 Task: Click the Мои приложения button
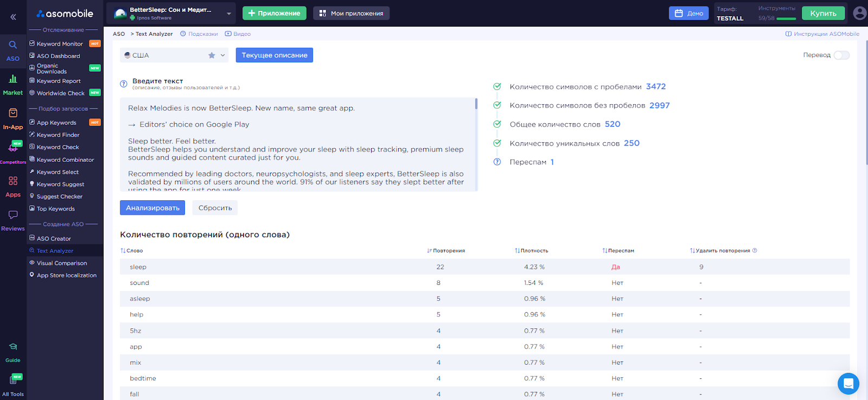(x=351, y=14)
